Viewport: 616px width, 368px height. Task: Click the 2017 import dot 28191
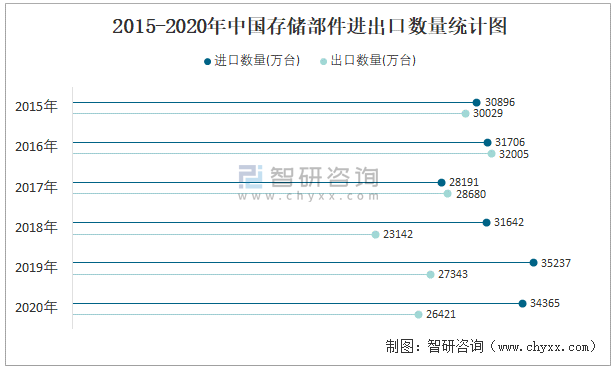[442, 183]
